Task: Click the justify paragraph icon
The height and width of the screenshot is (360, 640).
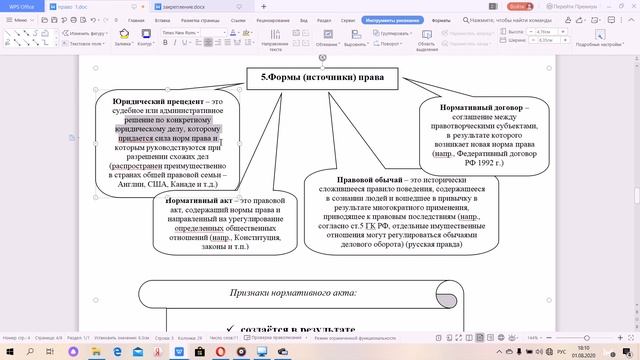Action: point(228,42)
